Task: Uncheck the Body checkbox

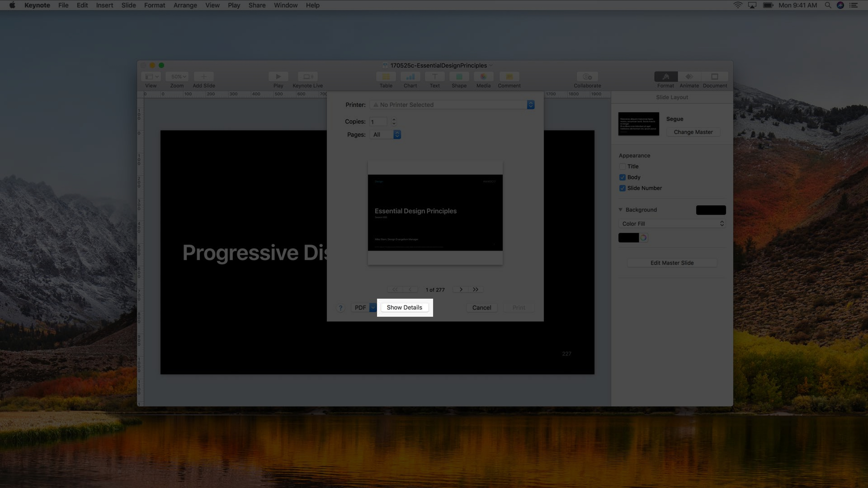Action: (x=622, y=177)
